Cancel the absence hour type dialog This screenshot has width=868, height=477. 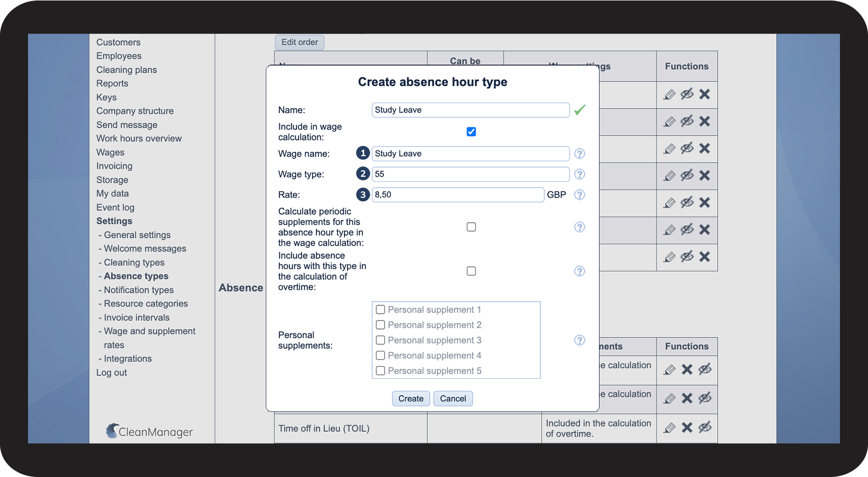coord(452,399)
